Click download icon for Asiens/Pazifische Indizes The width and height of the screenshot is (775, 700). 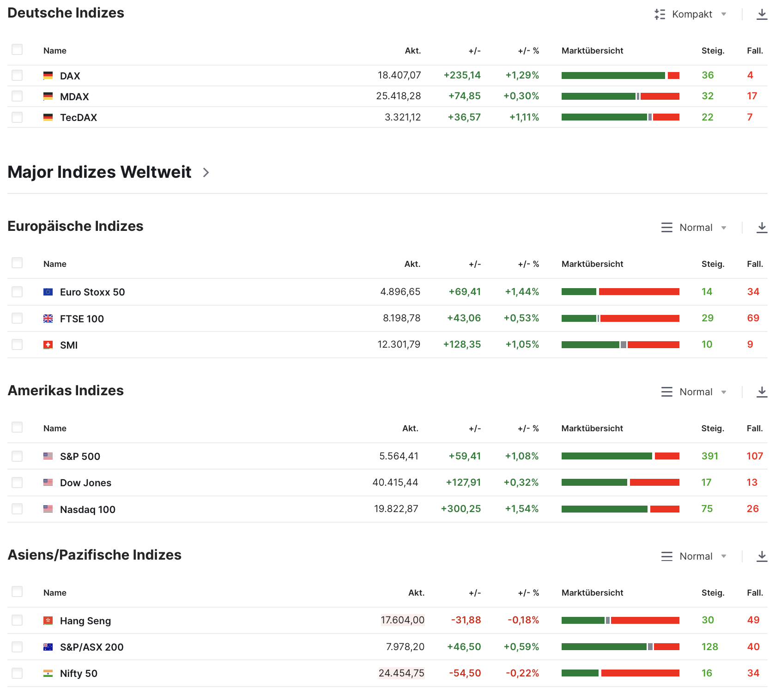(762, 556)
